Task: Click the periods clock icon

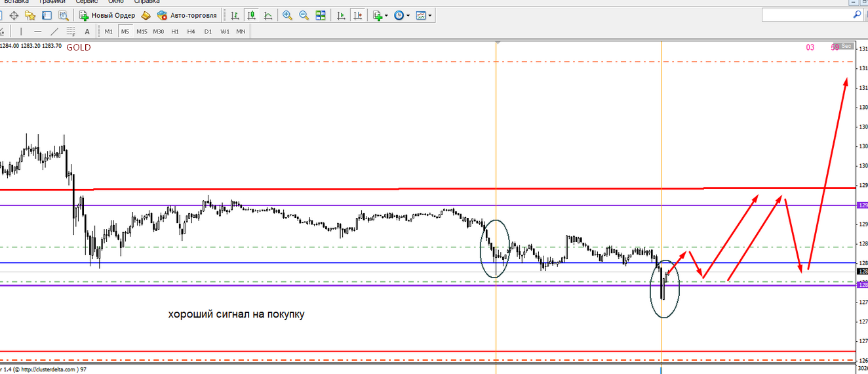Action: [399, 15]
